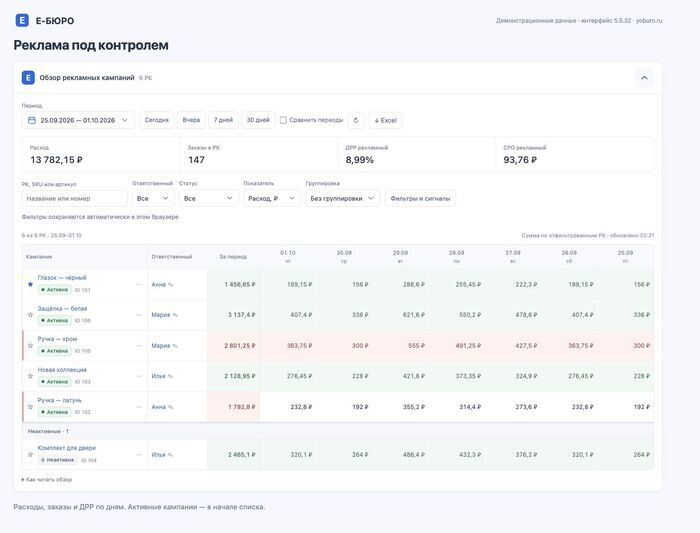
Task: Click the dash icon in Защёлка — белая row
Action: point(139,315)
